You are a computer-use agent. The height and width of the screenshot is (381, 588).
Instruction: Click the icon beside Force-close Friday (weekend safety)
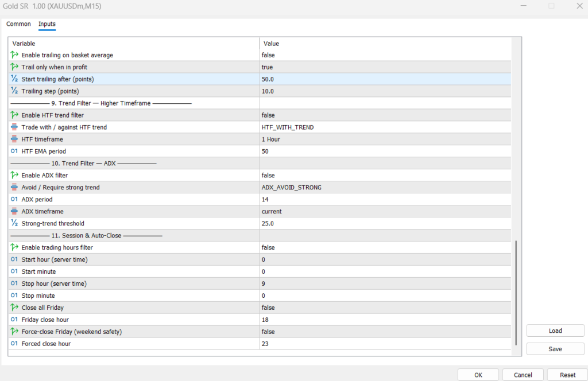point(14,331)
